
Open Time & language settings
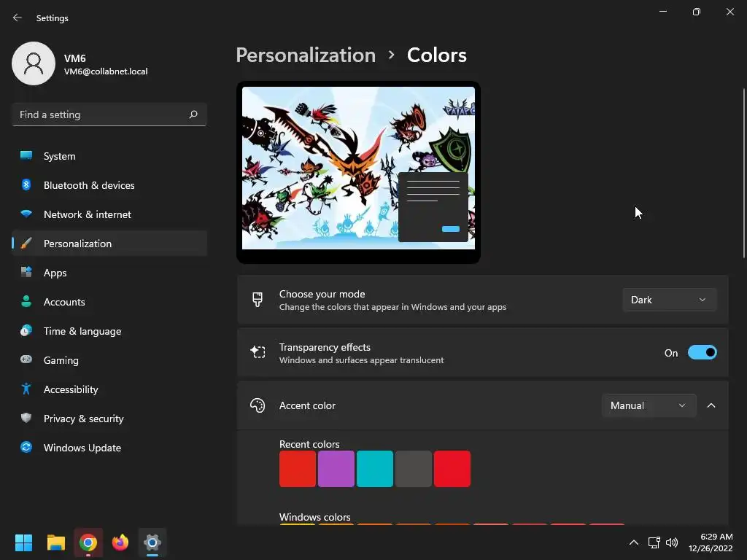pyautogui.click(x=109, y=330)
